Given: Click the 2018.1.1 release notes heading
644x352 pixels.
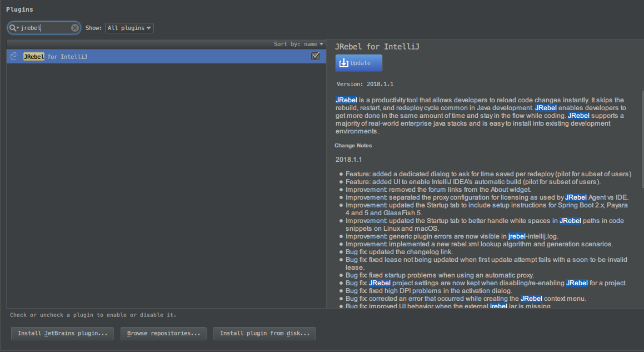Looking at the screenshot, I should coord(348,160).
